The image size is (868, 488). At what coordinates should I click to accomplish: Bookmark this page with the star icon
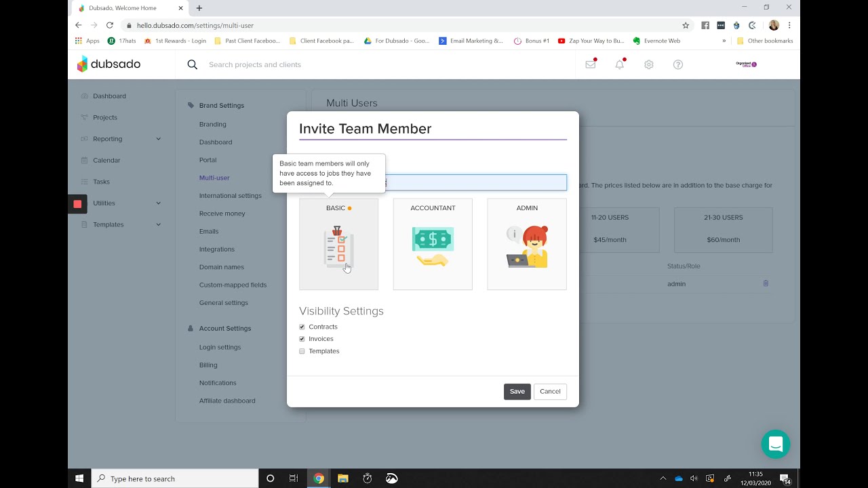point(686,25)
